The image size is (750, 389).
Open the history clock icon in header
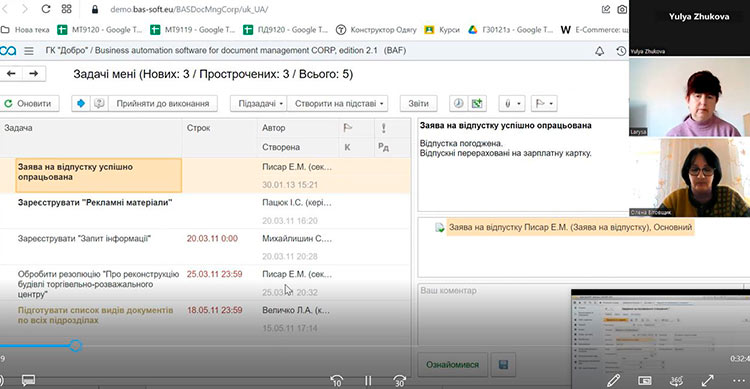[621, 51]
